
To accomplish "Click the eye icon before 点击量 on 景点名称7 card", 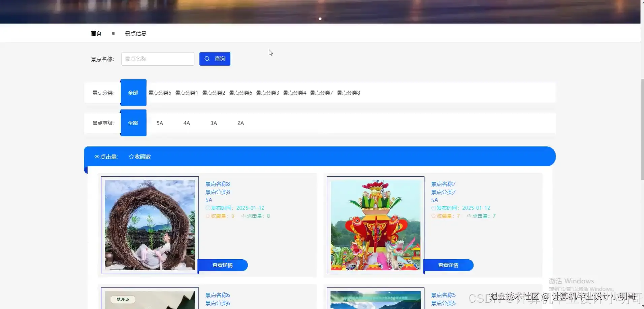I will click(469, 216).
